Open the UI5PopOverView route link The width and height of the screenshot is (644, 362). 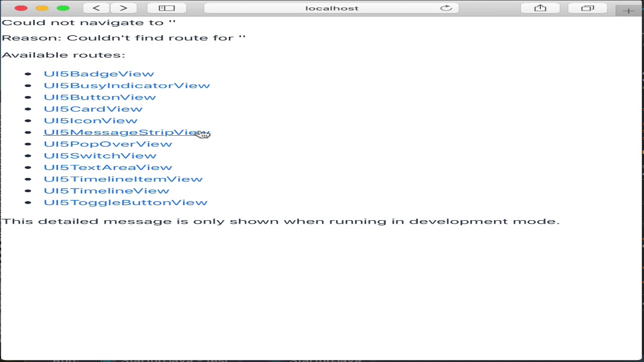(x=108, y=144)
